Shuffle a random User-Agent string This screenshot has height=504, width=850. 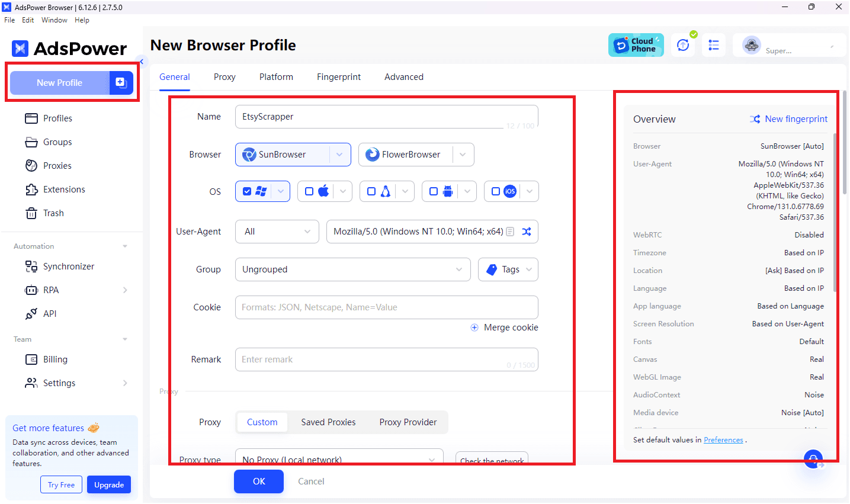527,232
